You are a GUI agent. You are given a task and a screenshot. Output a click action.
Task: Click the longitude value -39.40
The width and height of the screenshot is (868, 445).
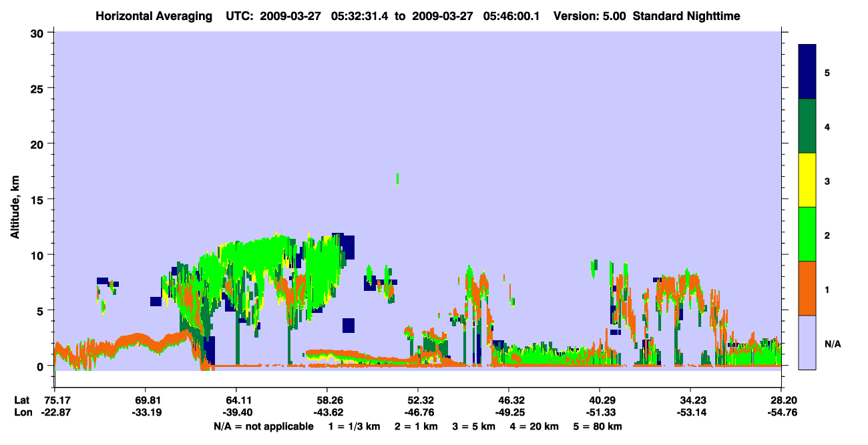point(236,412)
